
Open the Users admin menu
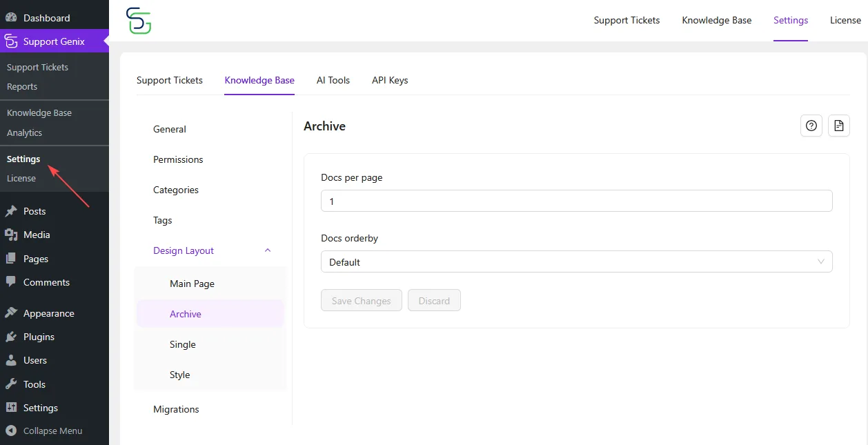(x=35, y=360)
